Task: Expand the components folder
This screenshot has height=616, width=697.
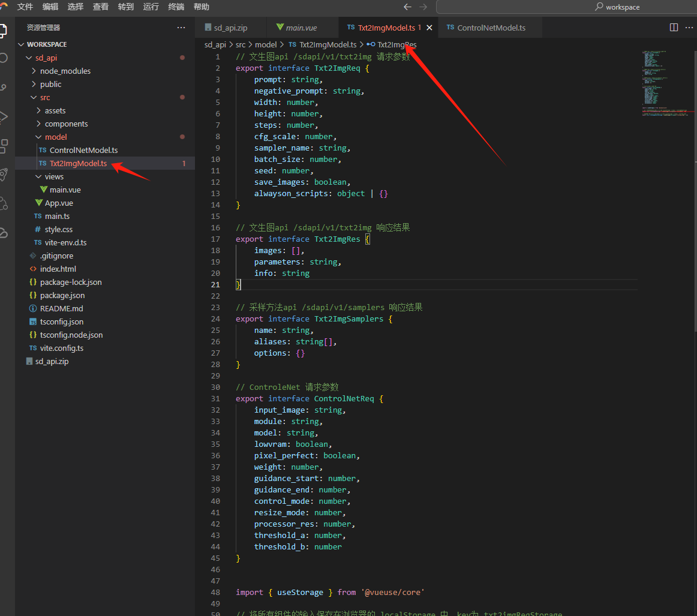Action: (66, 124)
